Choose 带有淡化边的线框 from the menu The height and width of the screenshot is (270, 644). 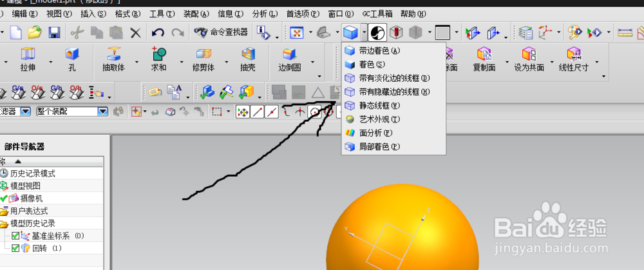click(x=393, y=78)
